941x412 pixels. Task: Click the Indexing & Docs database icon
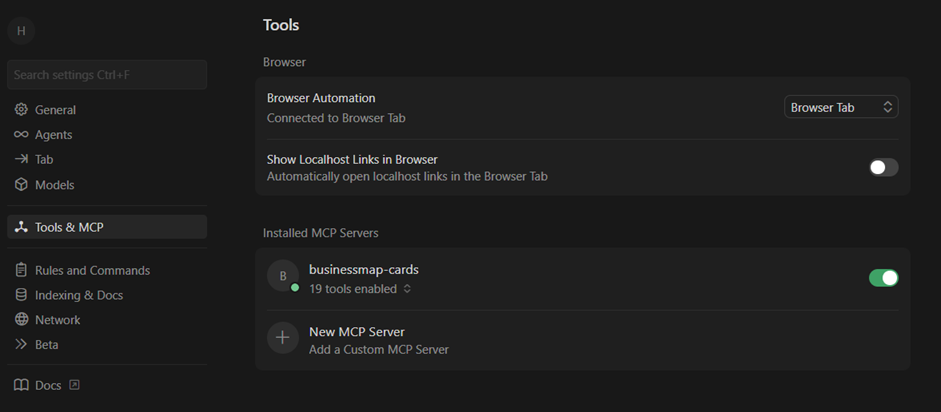pos(21,295)
